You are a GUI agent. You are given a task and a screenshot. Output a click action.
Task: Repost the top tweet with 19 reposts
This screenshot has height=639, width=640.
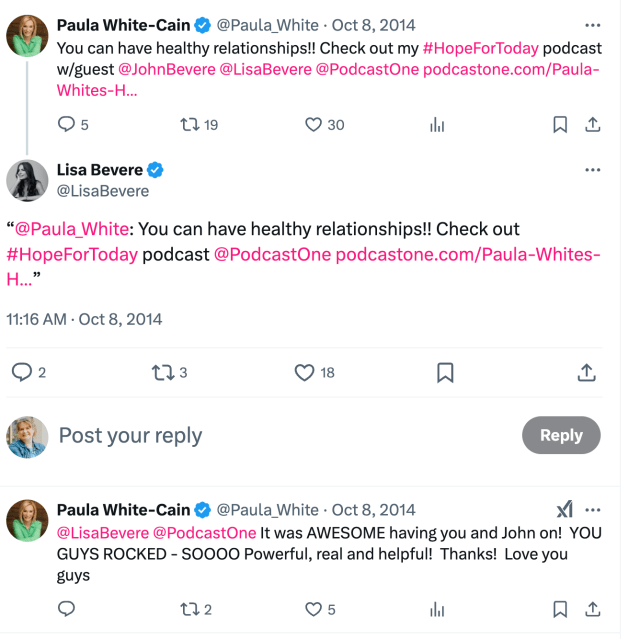187,125
